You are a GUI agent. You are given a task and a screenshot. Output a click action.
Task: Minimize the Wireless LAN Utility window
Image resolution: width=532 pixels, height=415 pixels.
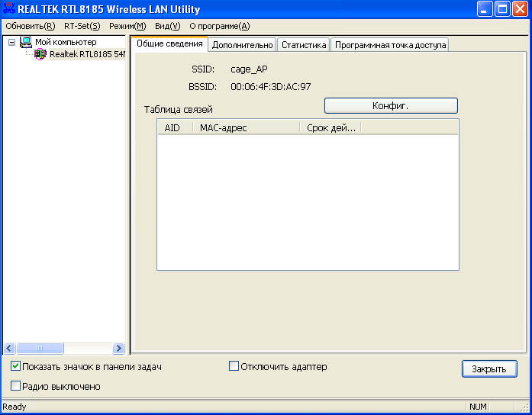pyautogui.click(x=485, y=9)
